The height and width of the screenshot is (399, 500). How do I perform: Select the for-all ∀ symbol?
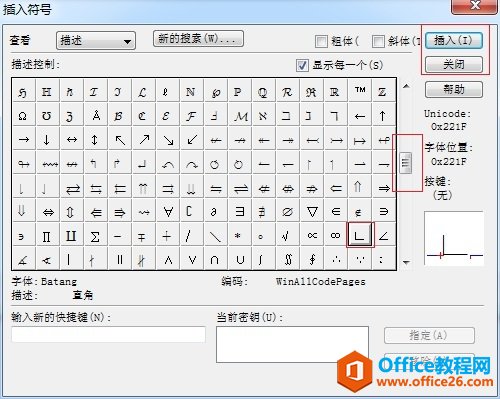pos(168,211)
